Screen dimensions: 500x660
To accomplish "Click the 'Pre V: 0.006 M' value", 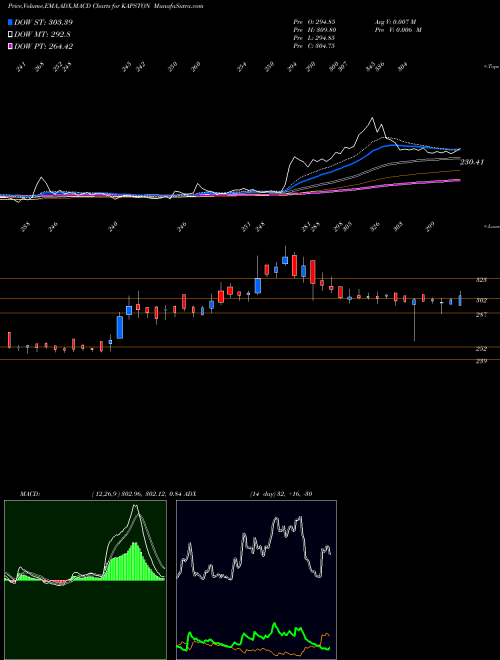I will click(398, 29).
